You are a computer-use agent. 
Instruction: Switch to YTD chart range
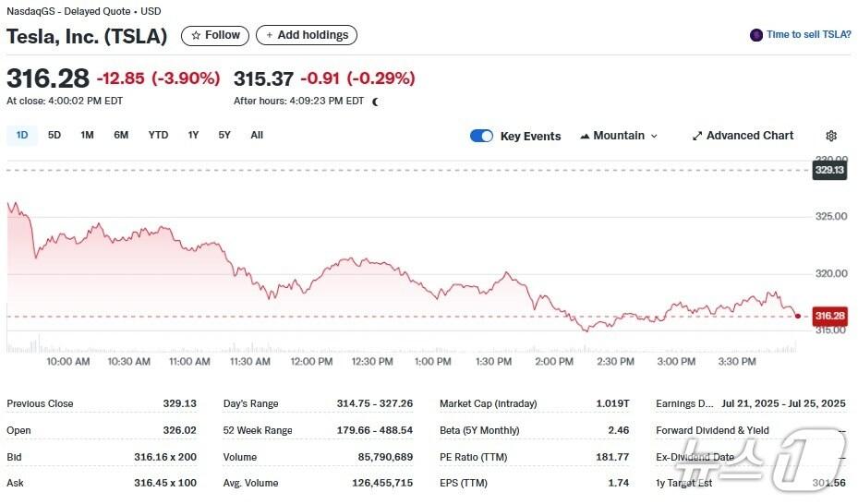159,135
